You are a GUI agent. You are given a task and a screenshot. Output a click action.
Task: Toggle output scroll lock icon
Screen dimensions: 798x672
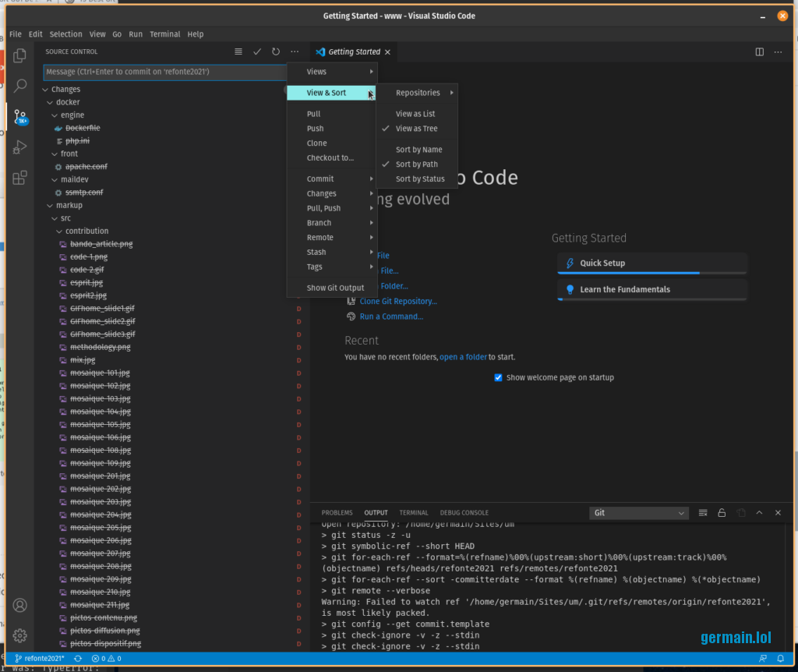click(722, 513)
